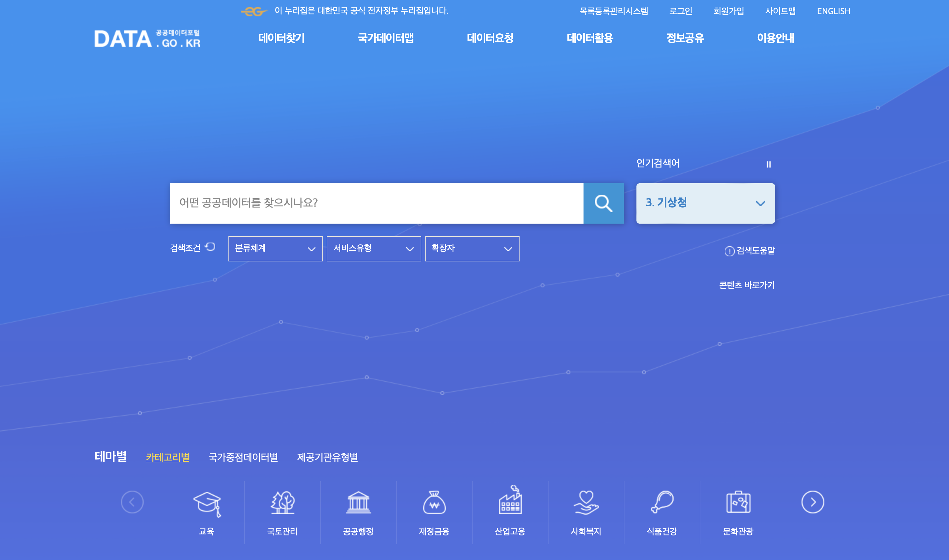Open the 국가데이터맵 menu

click(386, 38)
